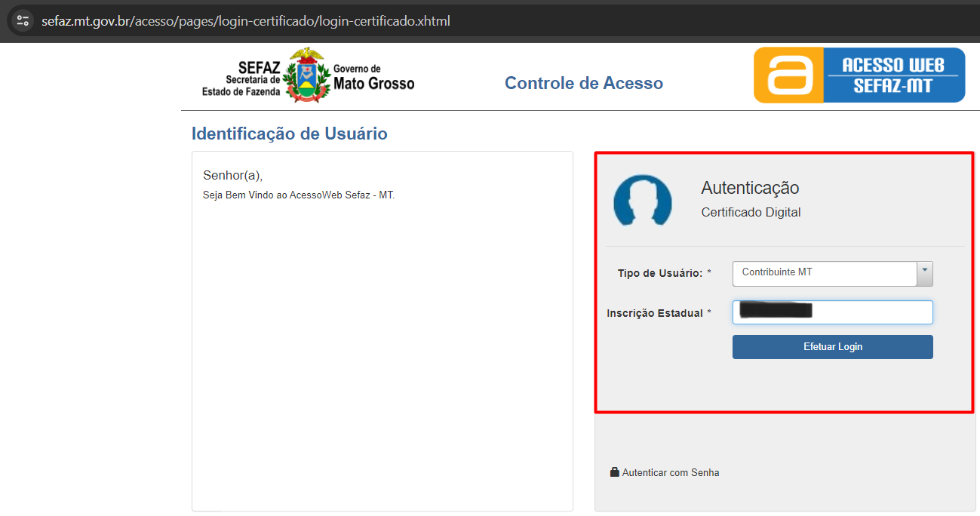Open the Contribuinte MT combo box
The width and height of the screenshot is (980, 516).
pos(824,273)
